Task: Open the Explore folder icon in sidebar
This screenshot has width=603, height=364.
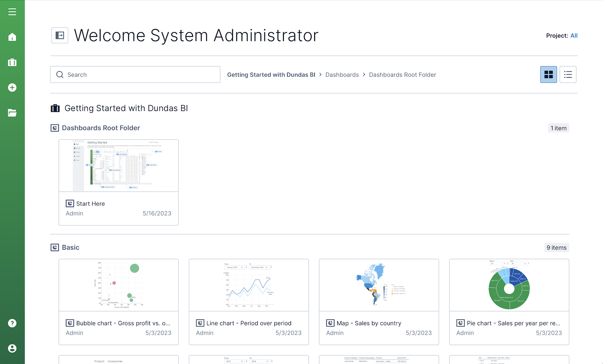Action: [12, 113]
